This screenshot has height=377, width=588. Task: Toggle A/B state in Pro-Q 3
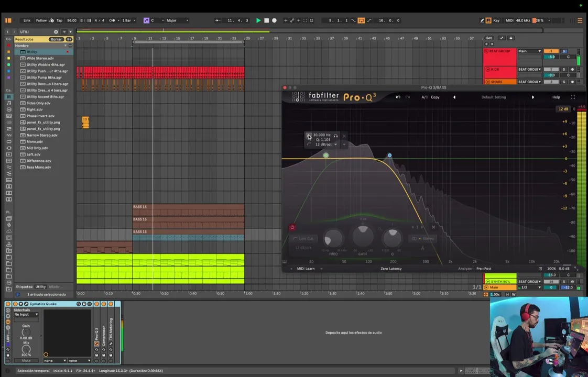pos(424,97)
